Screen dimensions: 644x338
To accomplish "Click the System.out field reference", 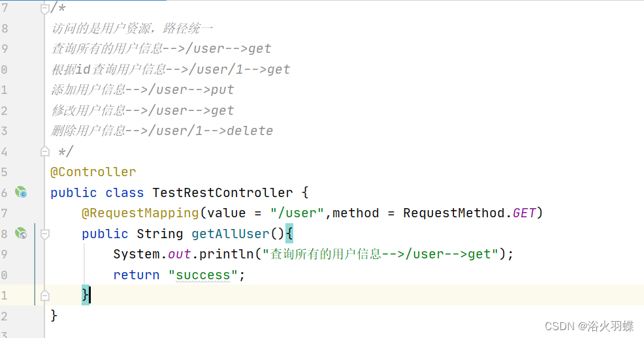I will click(x=152, y=254).
